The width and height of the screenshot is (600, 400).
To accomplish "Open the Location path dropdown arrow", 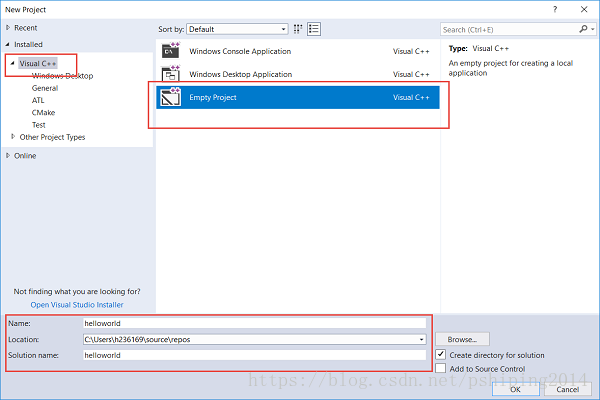I will pos(421,340).
